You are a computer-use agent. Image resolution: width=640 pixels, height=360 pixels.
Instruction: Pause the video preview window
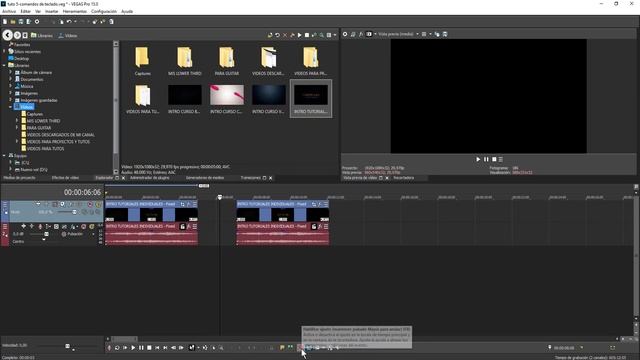pos(486,160)
